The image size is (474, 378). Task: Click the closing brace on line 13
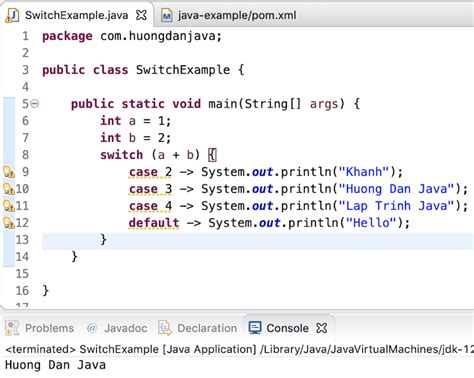[103, 240]
